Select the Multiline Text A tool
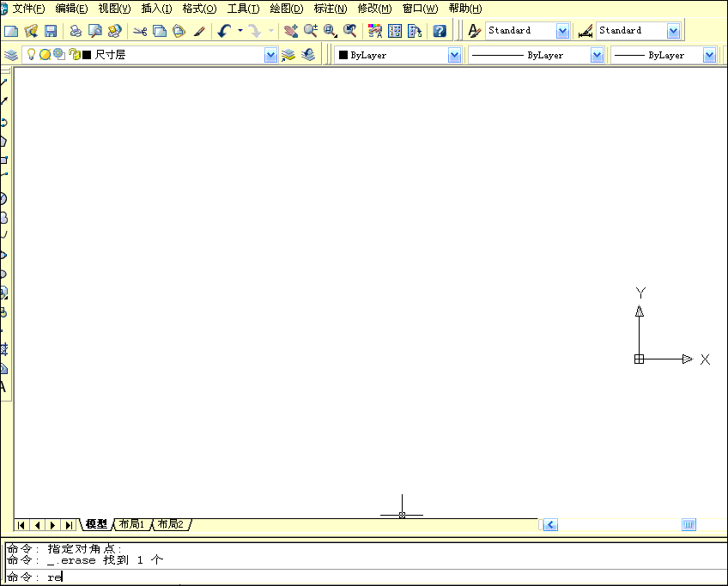Viewport: 728px width, 586px height. coord(3,387)
